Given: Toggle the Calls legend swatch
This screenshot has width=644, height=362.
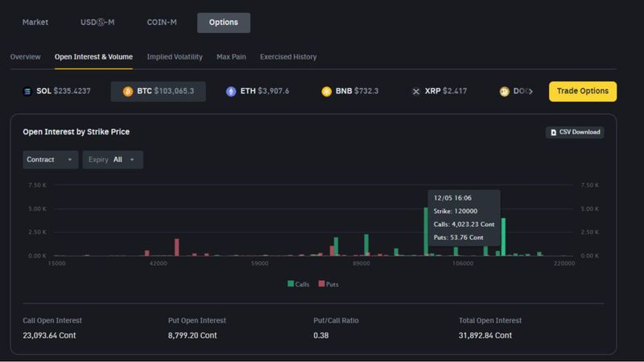Looking at the screenshot, I should [x=291, y=284].
